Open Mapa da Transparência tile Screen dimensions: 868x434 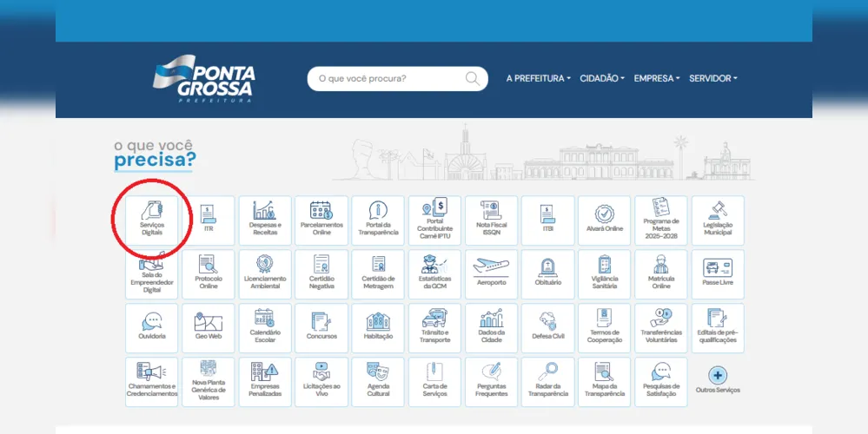coord(604,381)
